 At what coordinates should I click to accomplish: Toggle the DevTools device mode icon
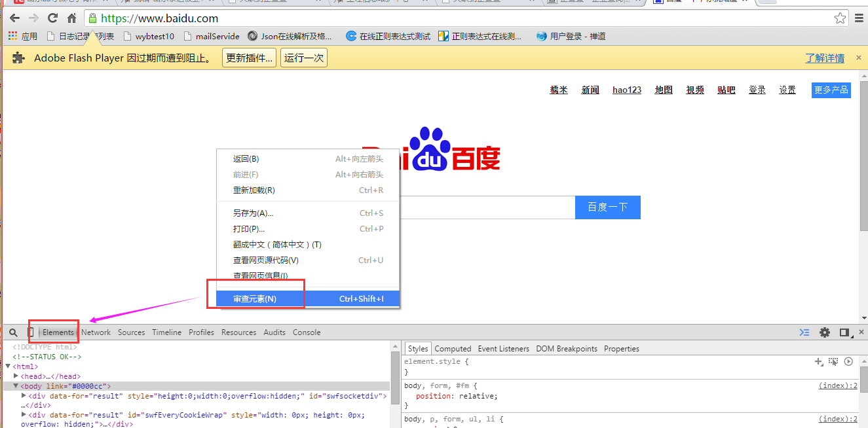tap(30, 332)
